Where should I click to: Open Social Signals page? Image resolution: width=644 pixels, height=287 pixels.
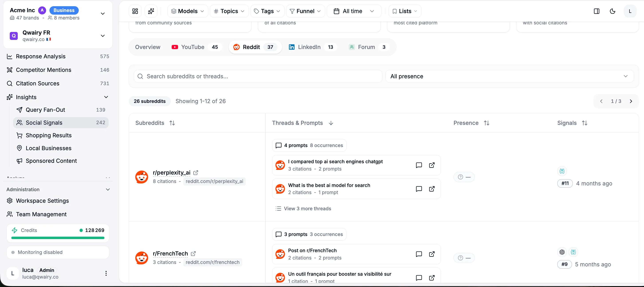click(x=61, y=123)
